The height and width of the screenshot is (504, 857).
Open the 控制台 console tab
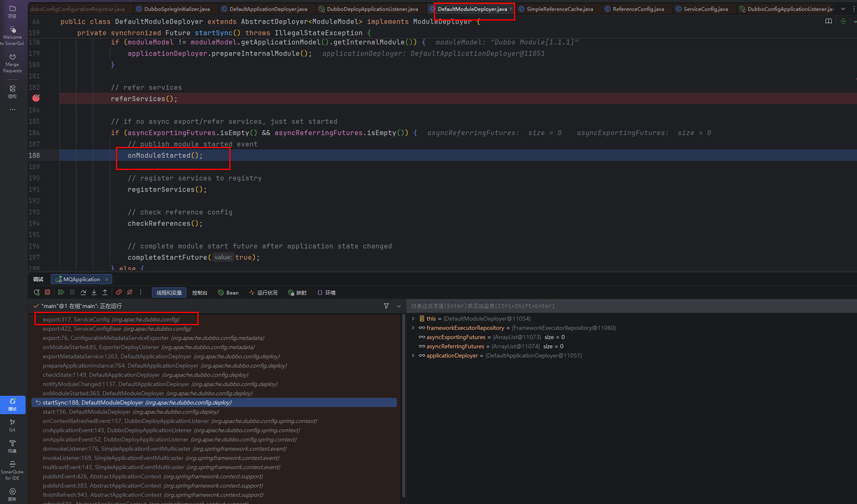(x=199, y=293)
